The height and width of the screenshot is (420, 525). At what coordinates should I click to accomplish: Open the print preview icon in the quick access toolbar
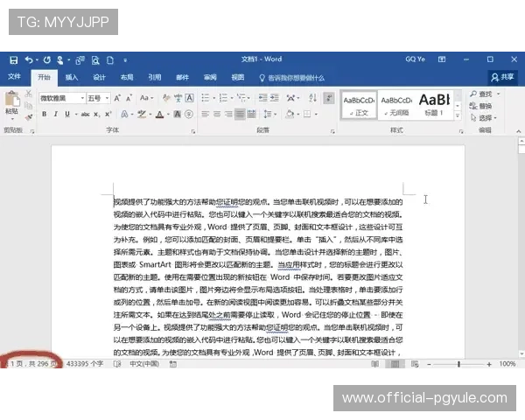tap(95, 60)
